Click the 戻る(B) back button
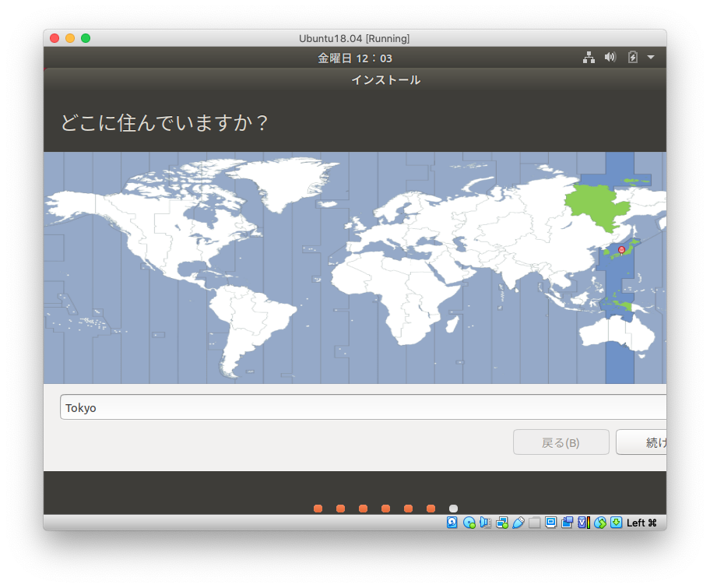 point(561,442)
